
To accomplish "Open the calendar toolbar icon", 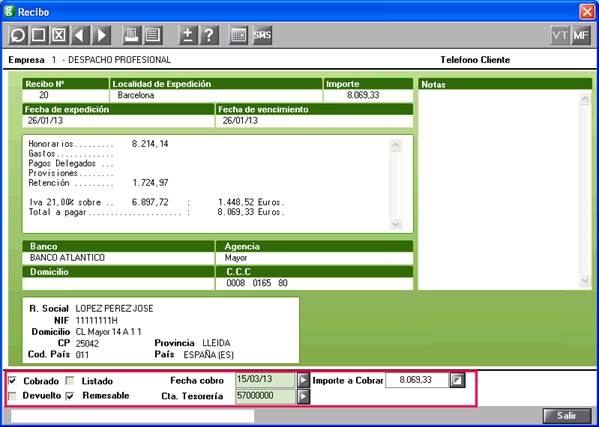I will (239, 36).
